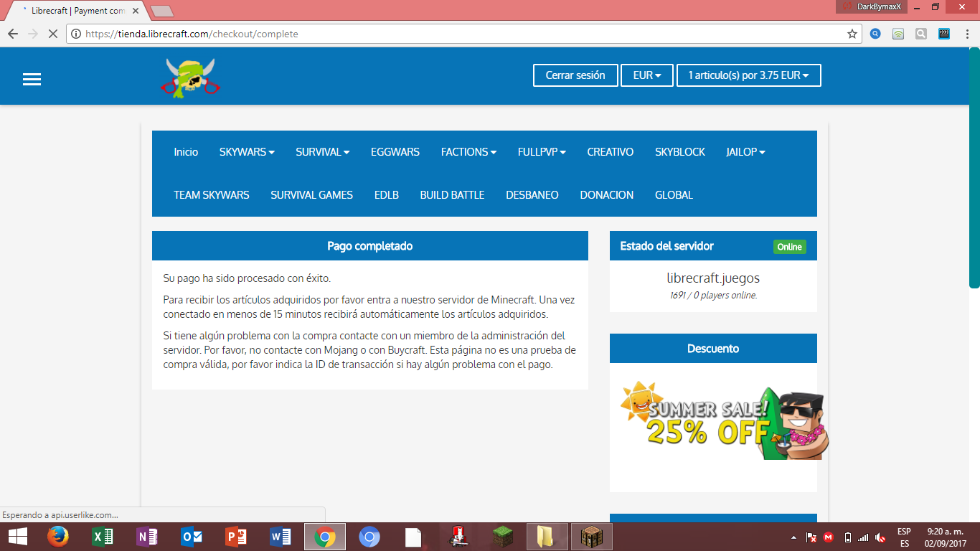Click the browser back arrow
This screenshot has width=980, height=551.
pyautogui.click(x=13, y=34)
